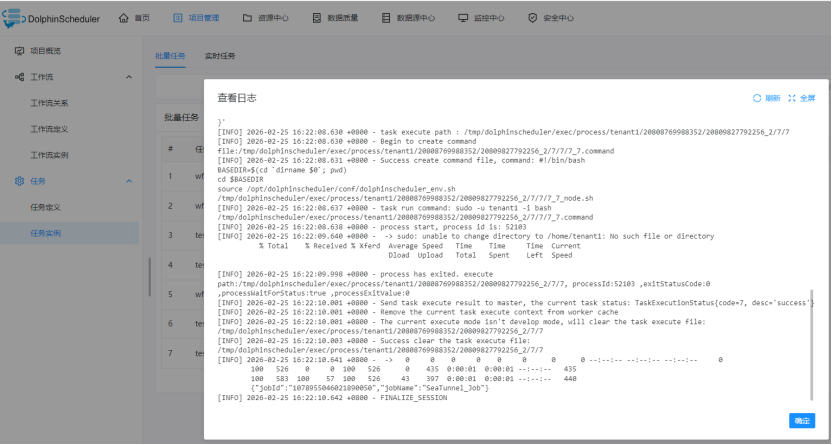Collapse the 工作流 sidebar group

(129, 77)
